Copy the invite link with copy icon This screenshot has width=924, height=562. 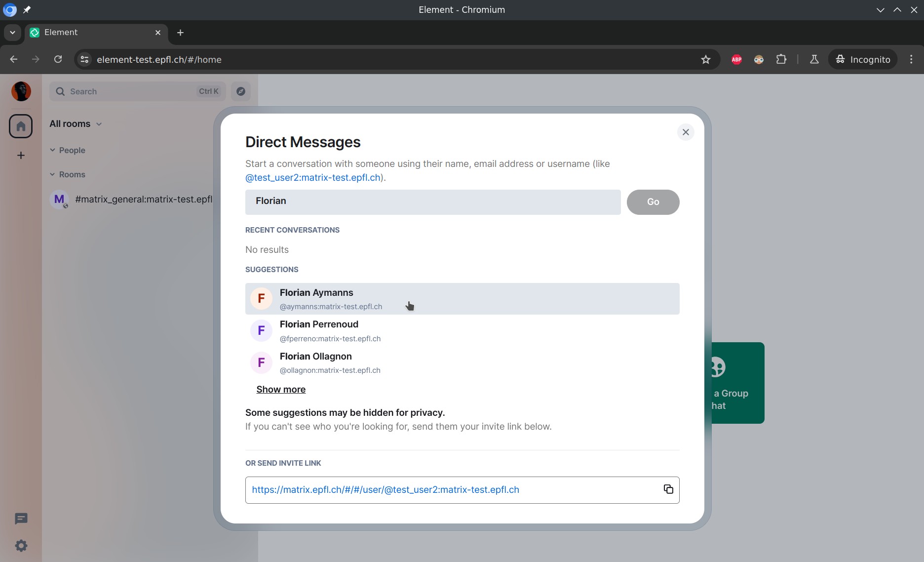(x=668, y=489)
